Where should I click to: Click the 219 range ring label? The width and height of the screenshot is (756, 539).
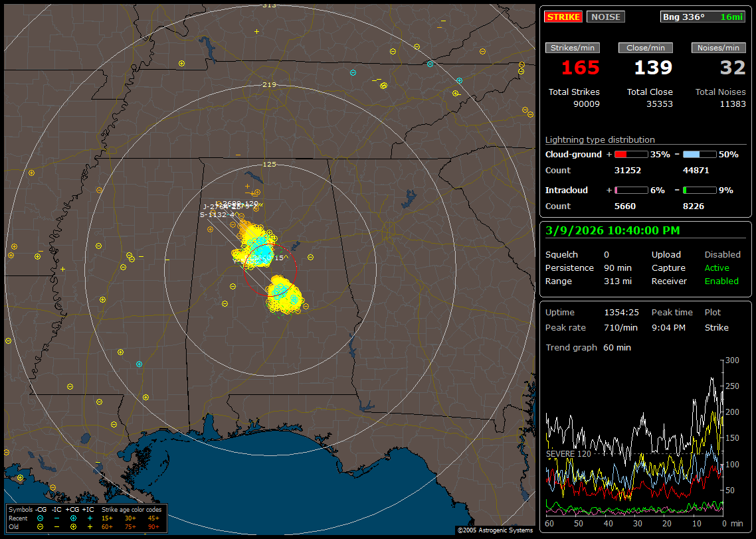269,84
